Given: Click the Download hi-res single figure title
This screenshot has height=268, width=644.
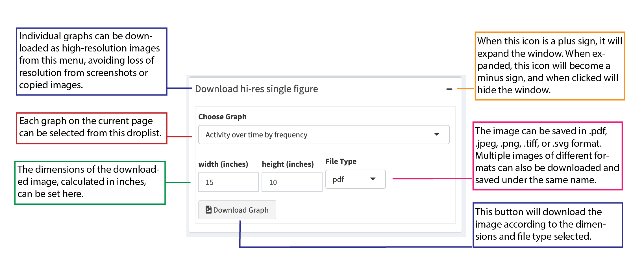Looking at the screenshot, I should (256, 89).
